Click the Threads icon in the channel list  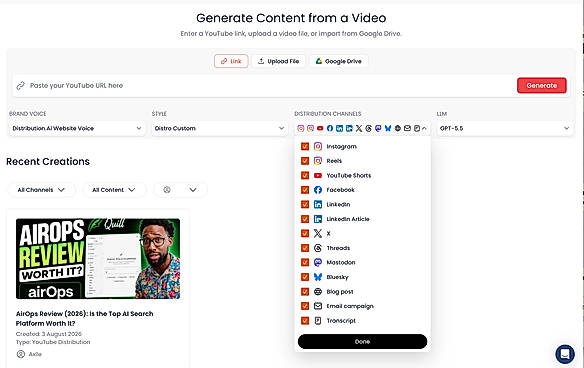tap(318, 248)
